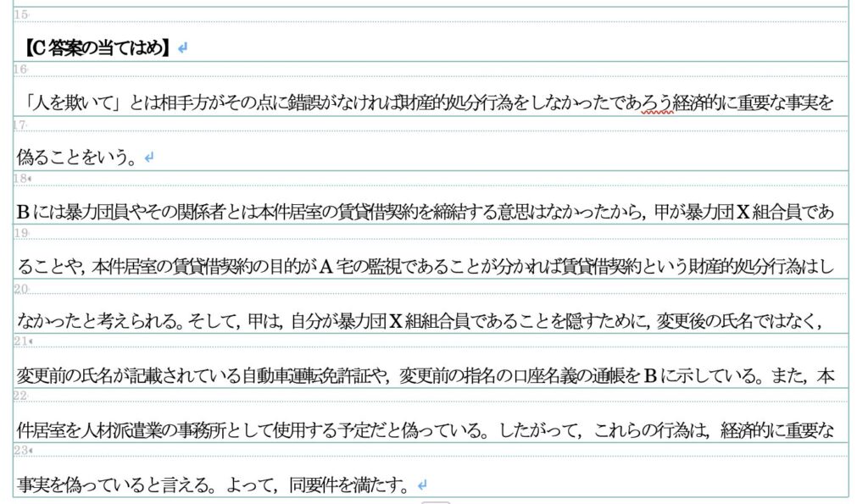Click line number 23 in the margin
The width and height of the screenshot is (868, 504).
[23, 450]
